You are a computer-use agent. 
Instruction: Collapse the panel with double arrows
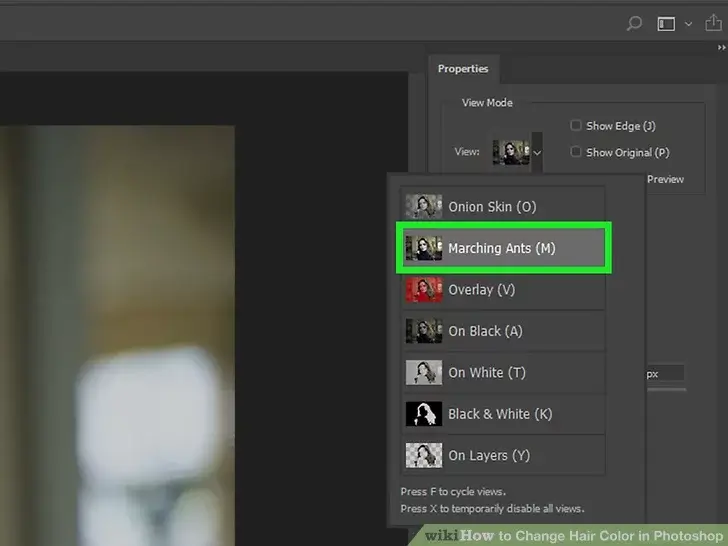721,46
